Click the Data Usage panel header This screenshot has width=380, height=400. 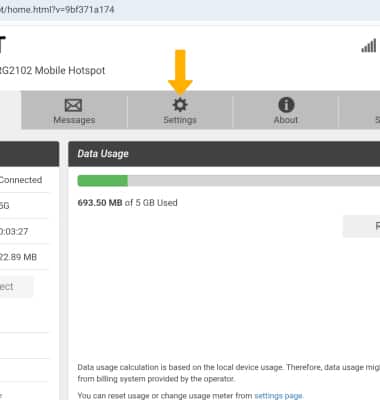[x=224, y=154]
